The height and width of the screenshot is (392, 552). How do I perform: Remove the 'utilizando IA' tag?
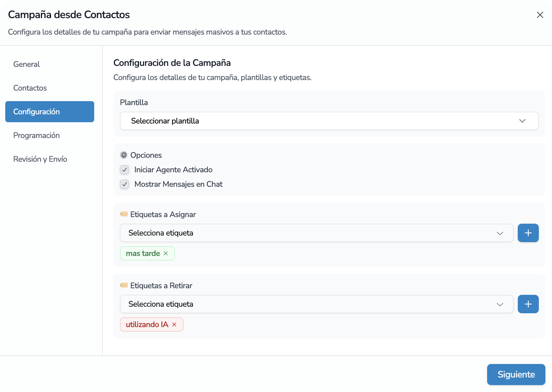(174, 324)
